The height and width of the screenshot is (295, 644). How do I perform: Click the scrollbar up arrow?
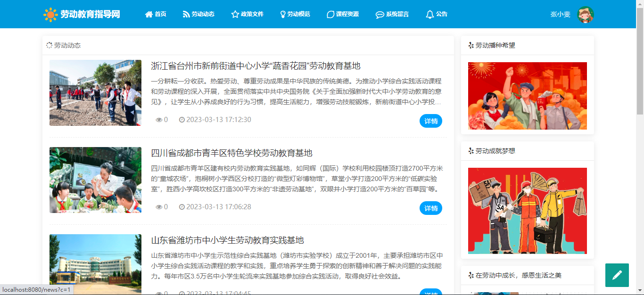tap(640, 4)
